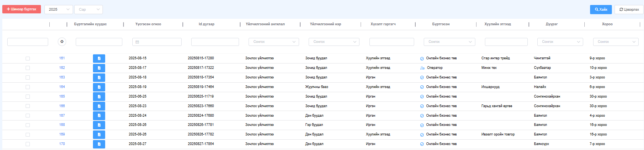Image resolution: width=644 pixels, height=150 pixels.
Task: Click the check-circle icon in row 161 Бүртгэсэн
Action: point(422,59)
